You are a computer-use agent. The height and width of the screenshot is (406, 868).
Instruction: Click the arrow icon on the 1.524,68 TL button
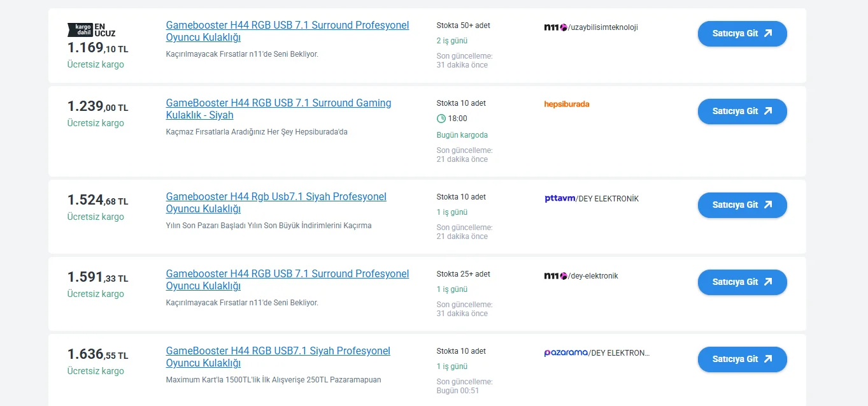tap(767, 205)
